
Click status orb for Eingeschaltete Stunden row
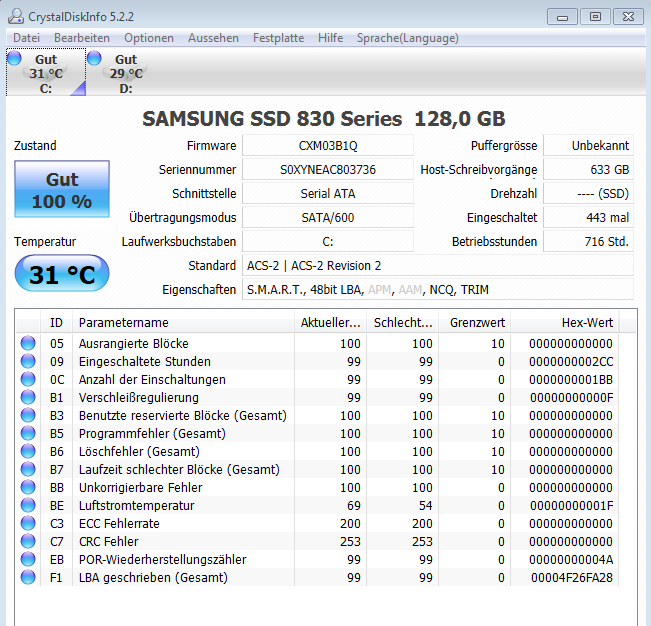point(28,361)
